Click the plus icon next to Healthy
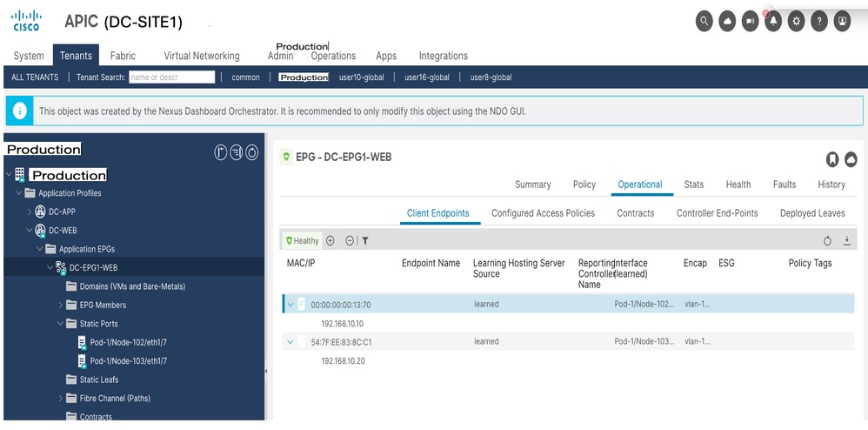 tap(330, 240)
